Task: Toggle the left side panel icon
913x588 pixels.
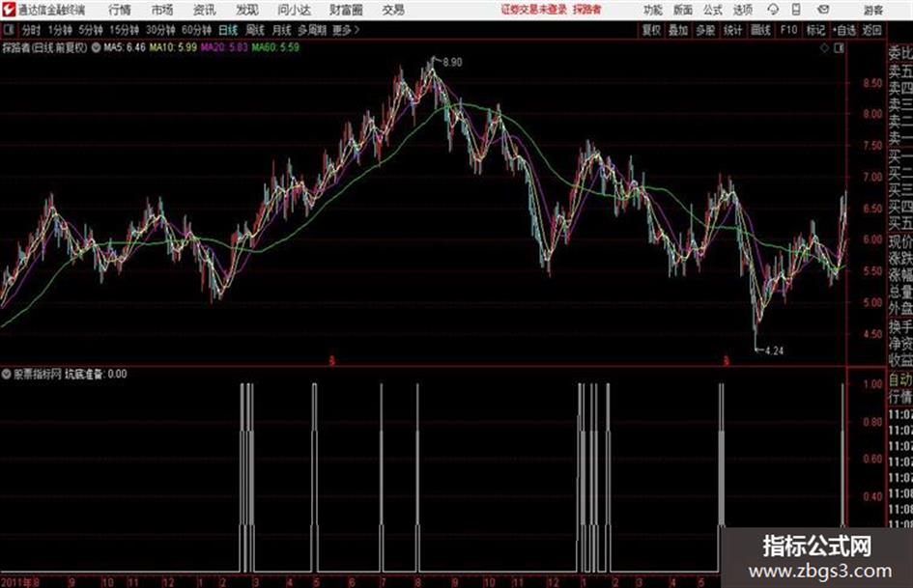Action: 8,30
